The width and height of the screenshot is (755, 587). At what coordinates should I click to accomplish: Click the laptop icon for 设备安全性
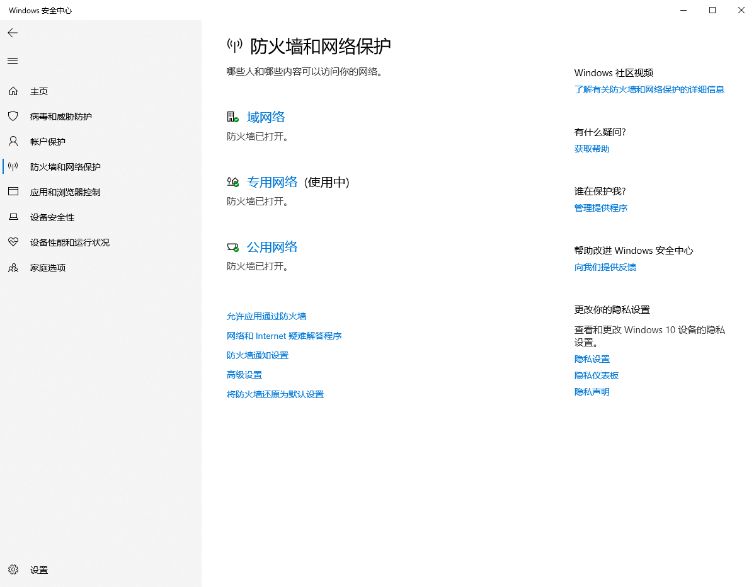tap(13, 217)
